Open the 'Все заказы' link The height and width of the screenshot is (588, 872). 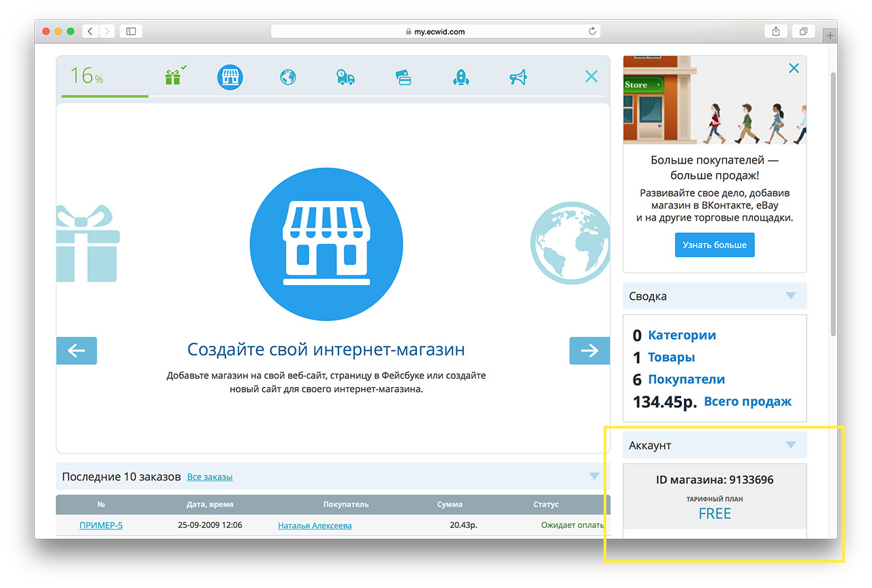click(210, 477)
